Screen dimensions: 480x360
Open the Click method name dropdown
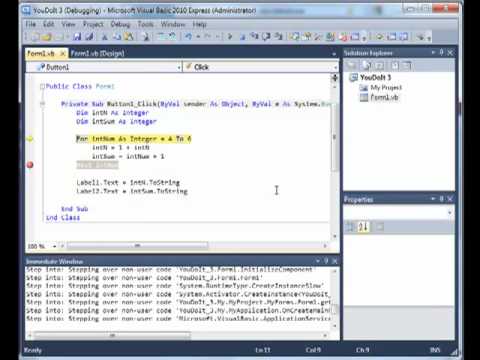pyautogui.click(x=335, y=68)
